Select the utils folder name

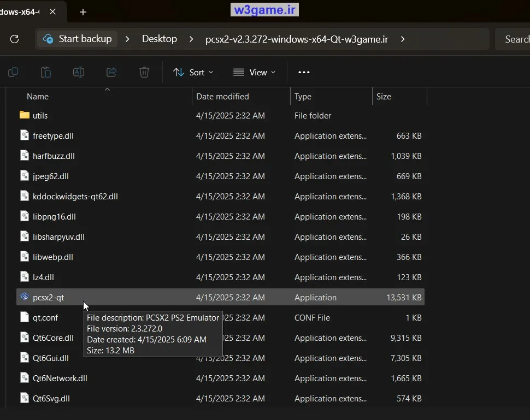[x=40, y=116]
